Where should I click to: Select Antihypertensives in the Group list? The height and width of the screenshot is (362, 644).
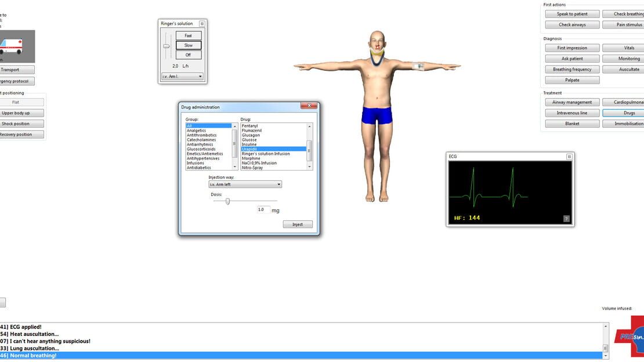[x=203, y=158]
